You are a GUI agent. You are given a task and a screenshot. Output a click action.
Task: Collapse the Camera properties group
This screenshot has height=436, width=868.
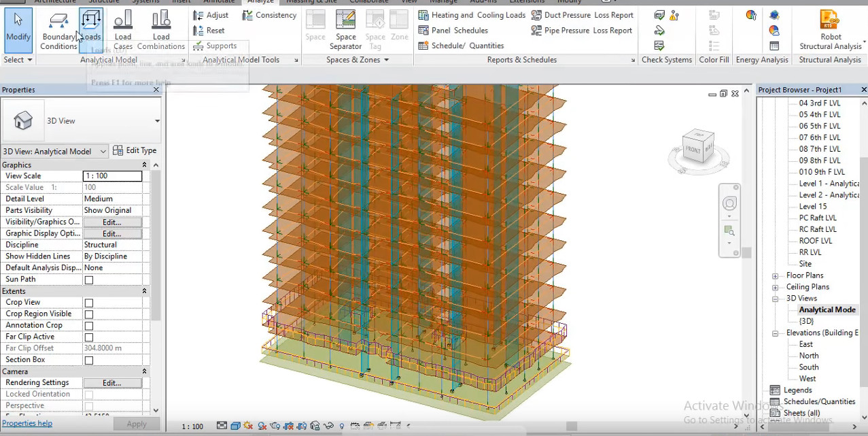click(x=144, y=371)
